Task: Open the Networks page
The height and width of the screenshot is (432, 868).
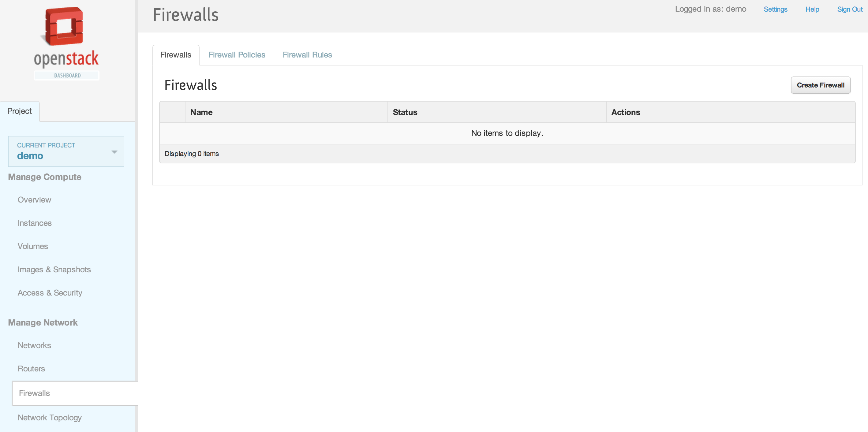Action: point(34,345)
